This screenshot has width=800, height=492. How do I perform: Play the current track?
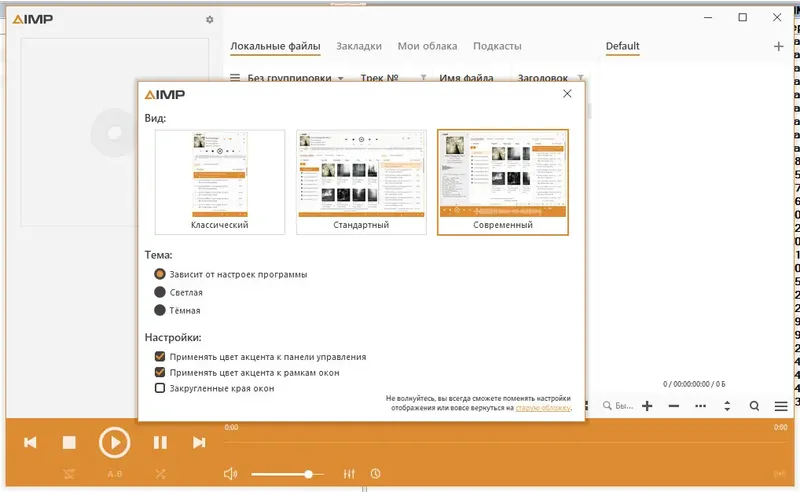114,442
